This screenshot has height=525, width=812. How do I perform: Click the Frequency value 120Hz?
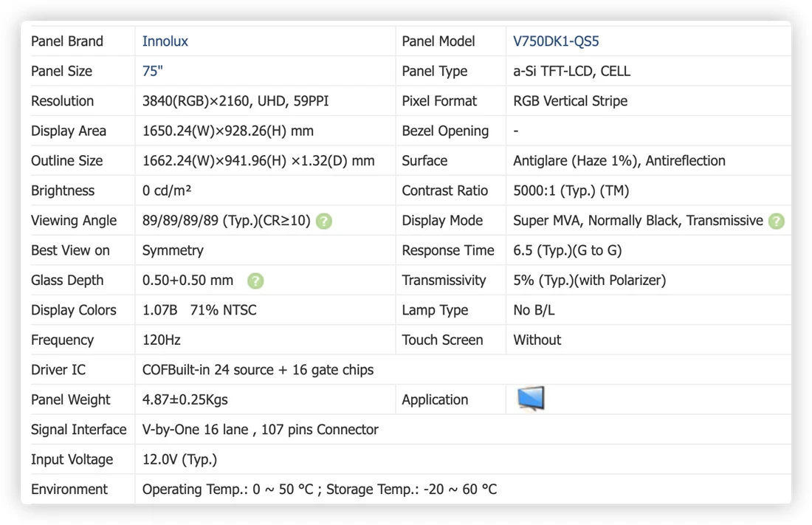pos(161,340)
